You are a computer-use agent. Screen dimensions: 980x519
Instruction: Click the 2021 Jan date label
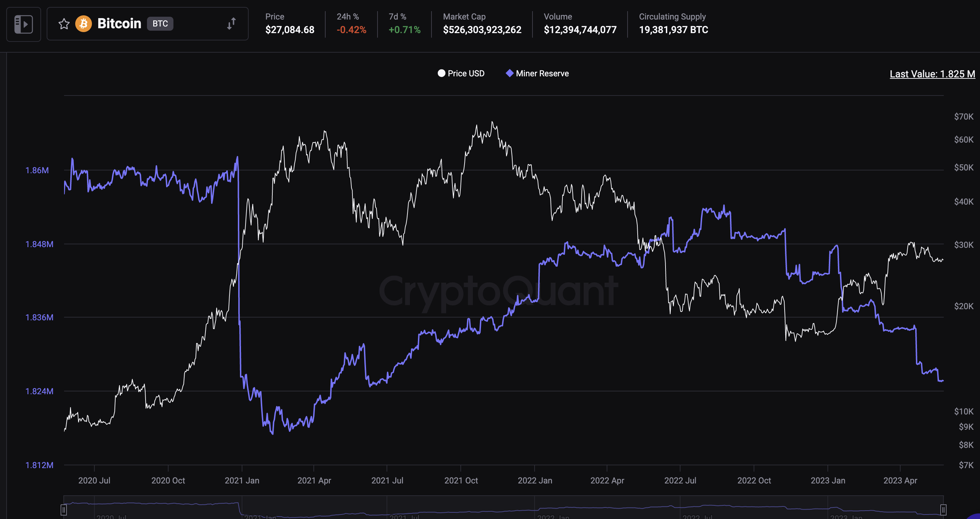242,481
